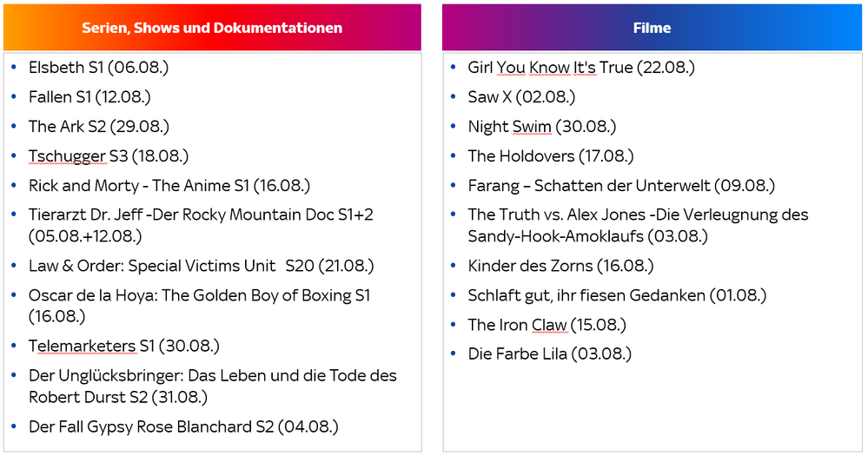This screenshot has height=456, width=868.
Task: Select 'Fallen S1 (12.08.)' list item
Action: coord(89,97)
